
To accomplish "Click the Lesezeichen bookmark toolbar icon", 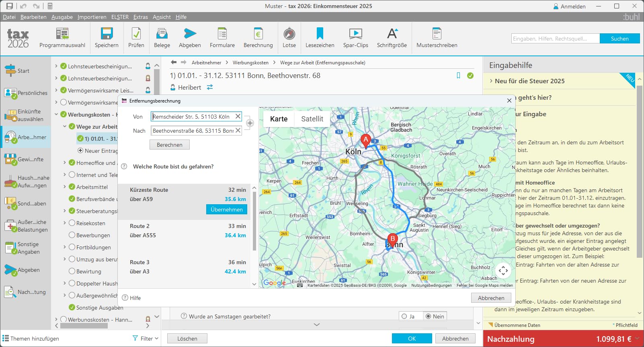I will click(x=320, y=34).
